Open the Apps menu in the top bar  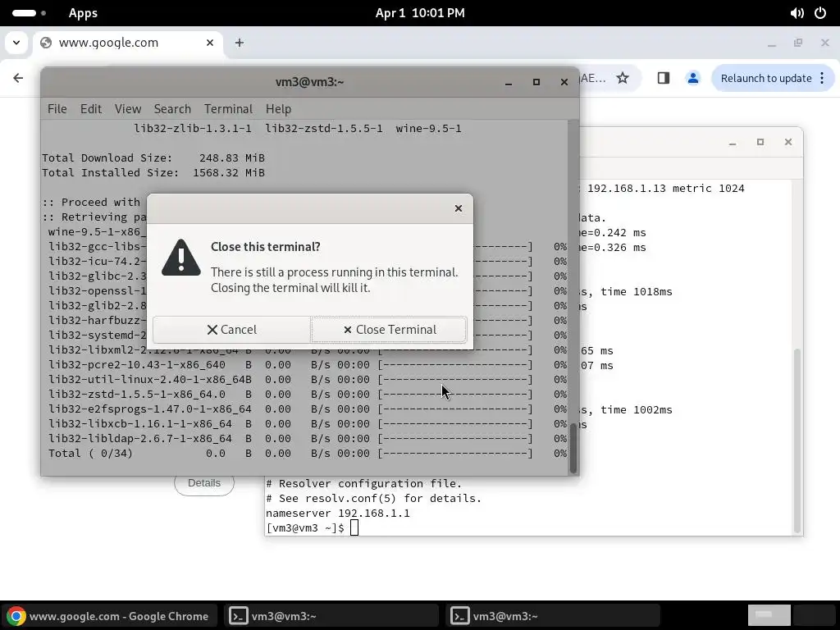tap(83, 13)
